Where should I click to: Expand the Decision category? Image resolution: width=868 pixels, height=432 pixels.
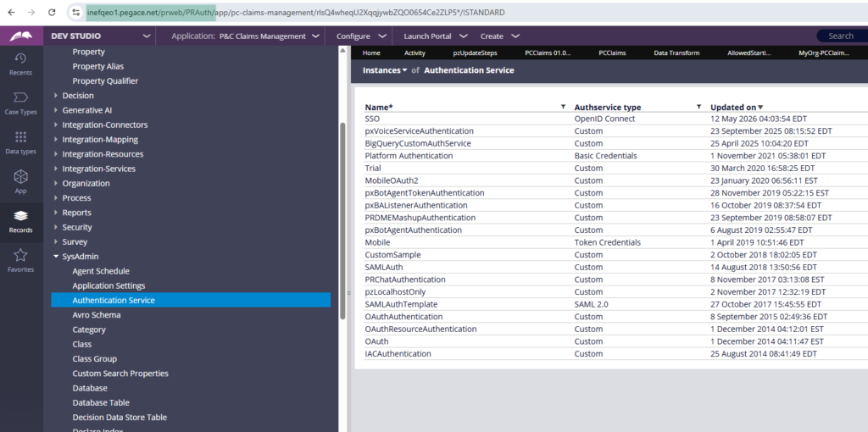[x=56, y=96]
